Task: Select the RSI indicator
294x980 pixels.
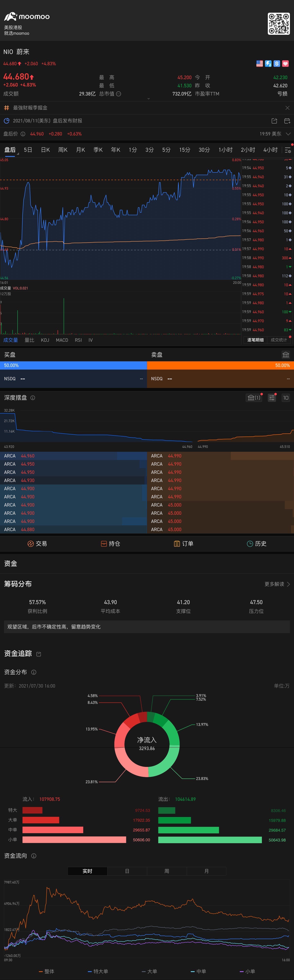Action: click(78, 340)
